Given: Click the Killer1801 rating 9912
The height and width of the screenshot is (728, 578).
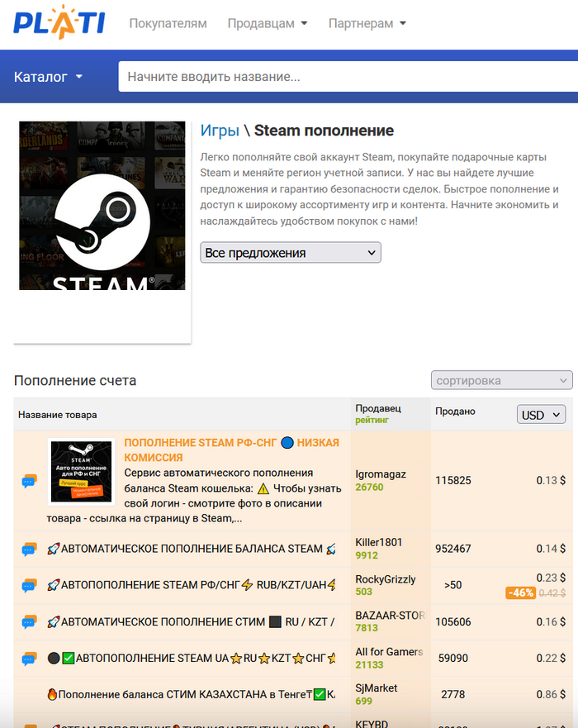Looking at the screenshot, I should [367, 555].
